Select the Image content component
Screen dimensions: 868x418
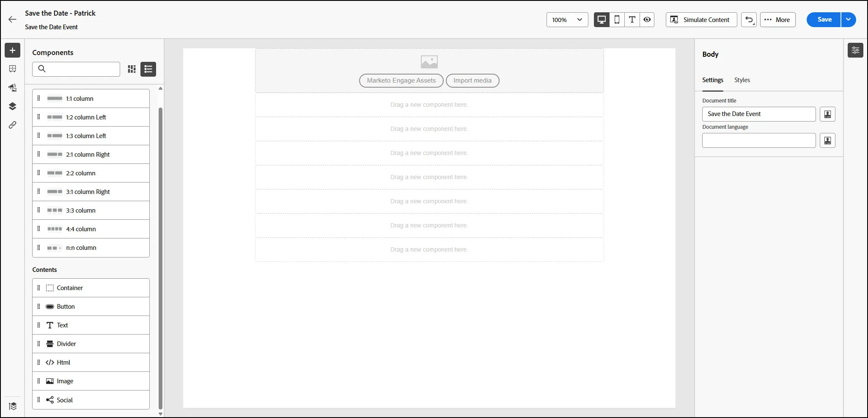pyautogui.click(x=91, y=381)
